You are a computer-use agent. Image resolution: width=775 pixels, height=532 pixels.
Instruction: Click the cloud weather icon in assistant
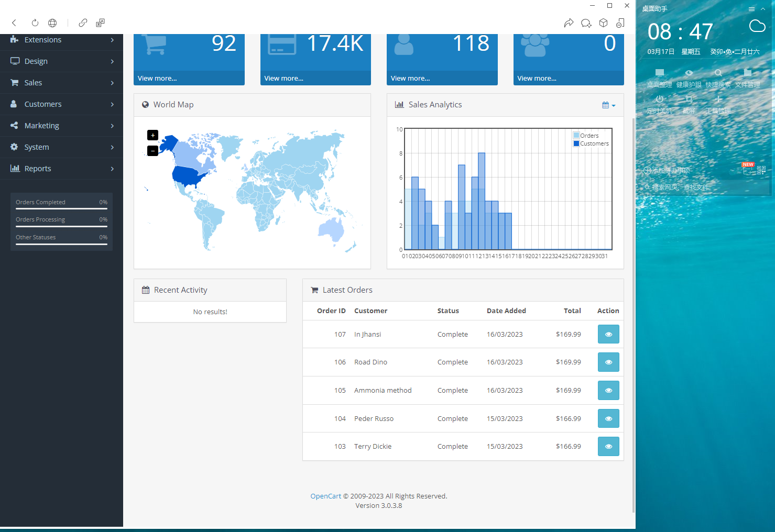click(x=757, y=26)
